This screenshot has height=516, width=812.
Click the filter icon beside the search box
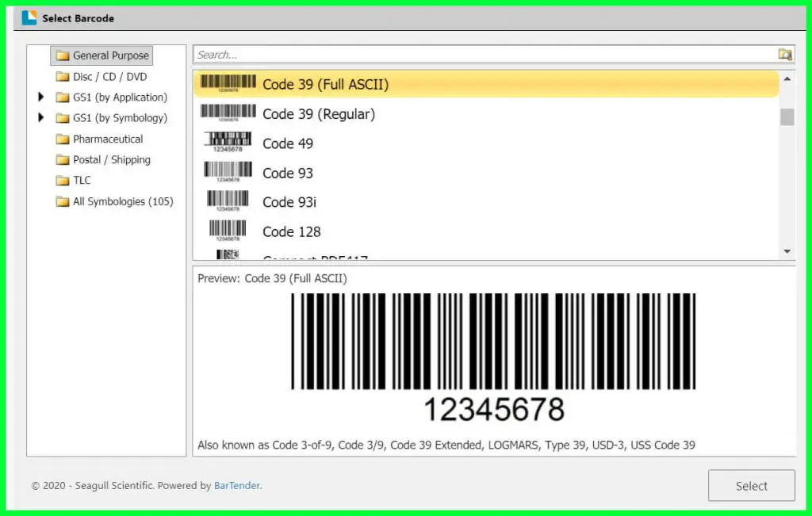tap(785, 54)
